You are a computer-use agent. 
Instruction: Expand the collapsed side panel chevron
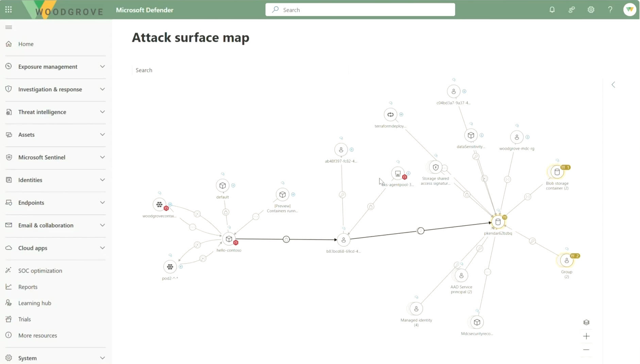coord(613,85)
